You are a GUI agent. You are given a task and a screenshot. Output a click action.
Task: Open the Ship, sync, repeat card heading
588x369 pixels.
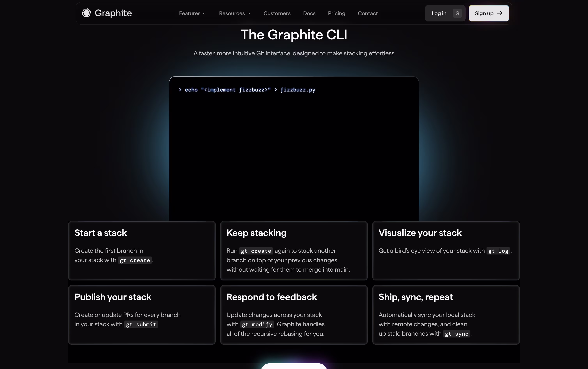click(x=416, y=297)
